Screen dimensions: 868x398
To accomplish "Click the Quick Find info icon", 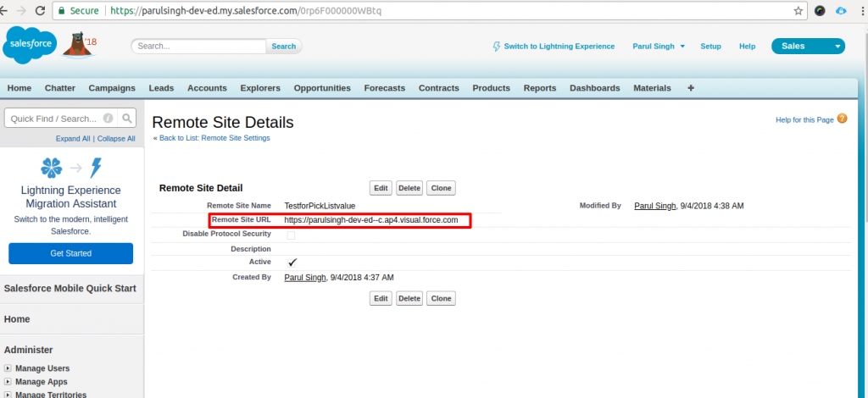I will tap(108, 119).
